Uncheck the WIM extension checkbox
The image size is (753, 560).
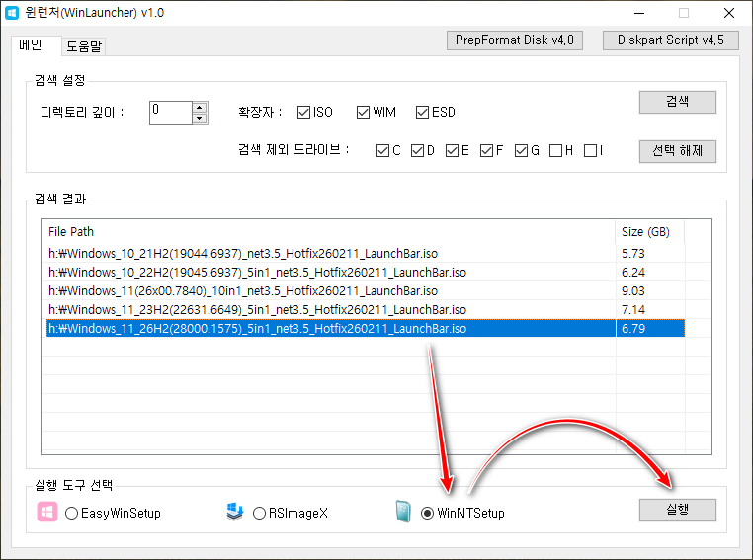click(363, 112)
